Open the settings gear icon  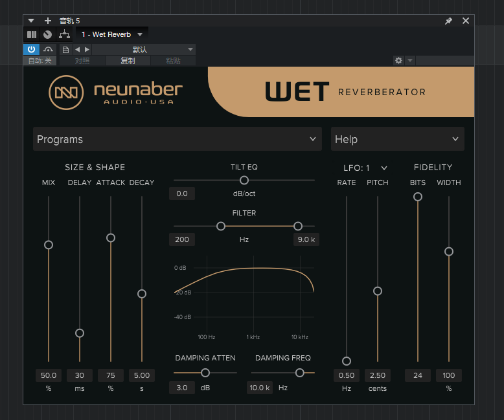(398, 60)
